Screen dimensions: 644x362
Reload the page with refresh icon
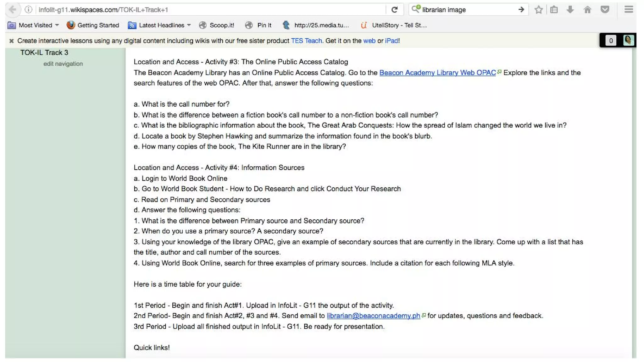point(394,10)
